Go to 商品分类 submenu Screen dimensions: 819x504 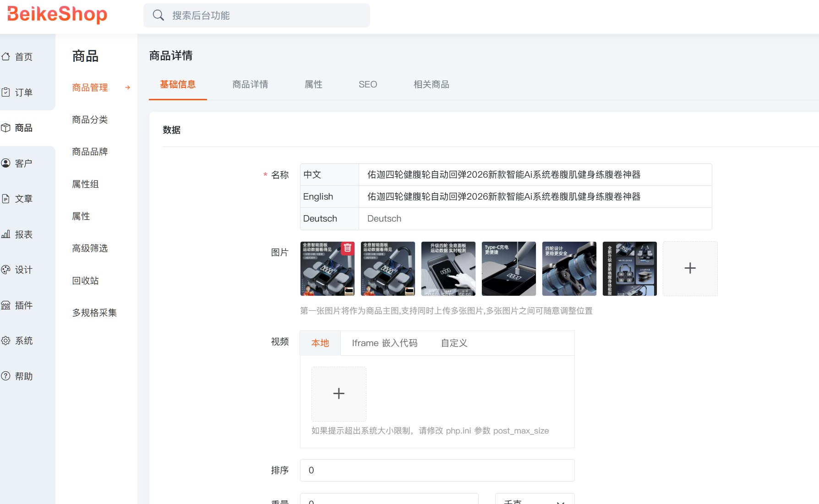tap(90, 119)
